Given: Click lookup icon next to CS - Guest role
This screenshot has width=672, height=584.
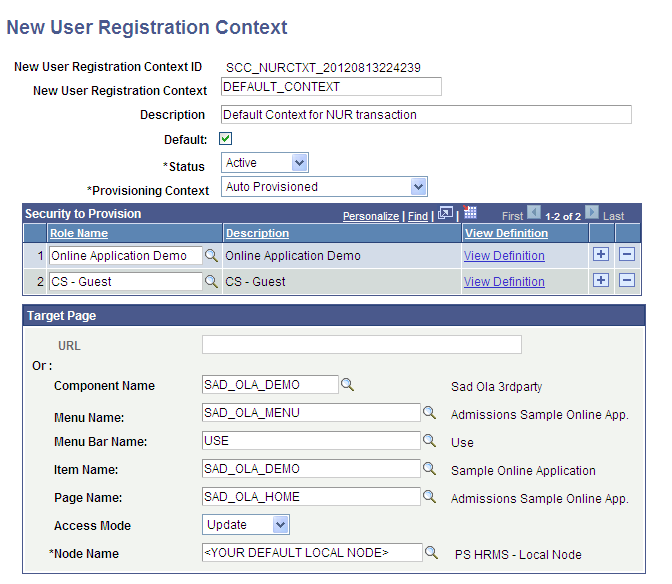Looking at the screenshot, I should (x=211, y=282).
